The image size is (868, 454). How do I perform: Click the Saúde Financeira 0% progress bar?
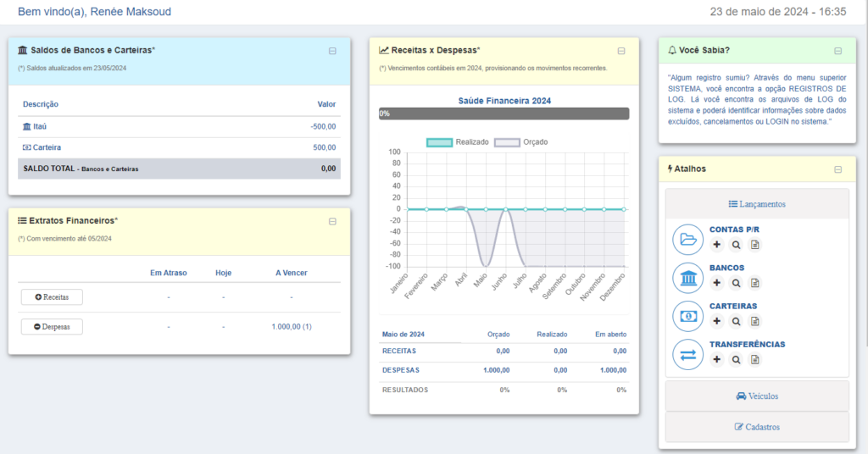(504, 113)
